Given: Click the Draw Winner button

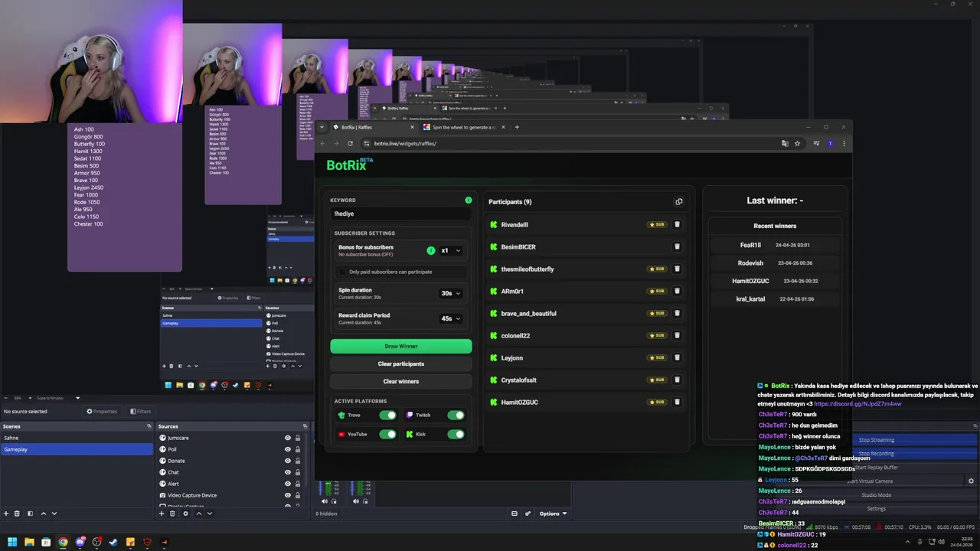Looking at the screenshot, I should [x=401, y=346].
